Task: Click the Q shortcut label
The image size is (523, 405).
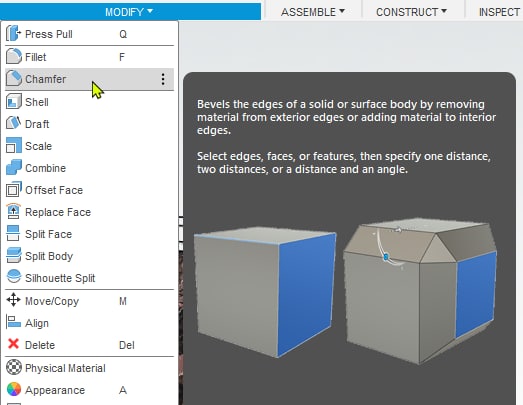Action: tap(123, 34)
